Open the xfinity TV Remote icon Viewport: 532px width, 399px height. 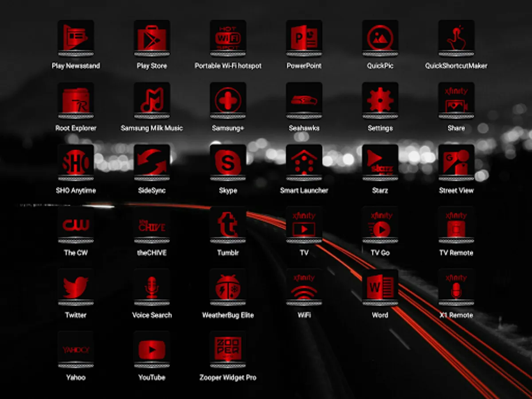pyautogui.click(x=456, y=225)
